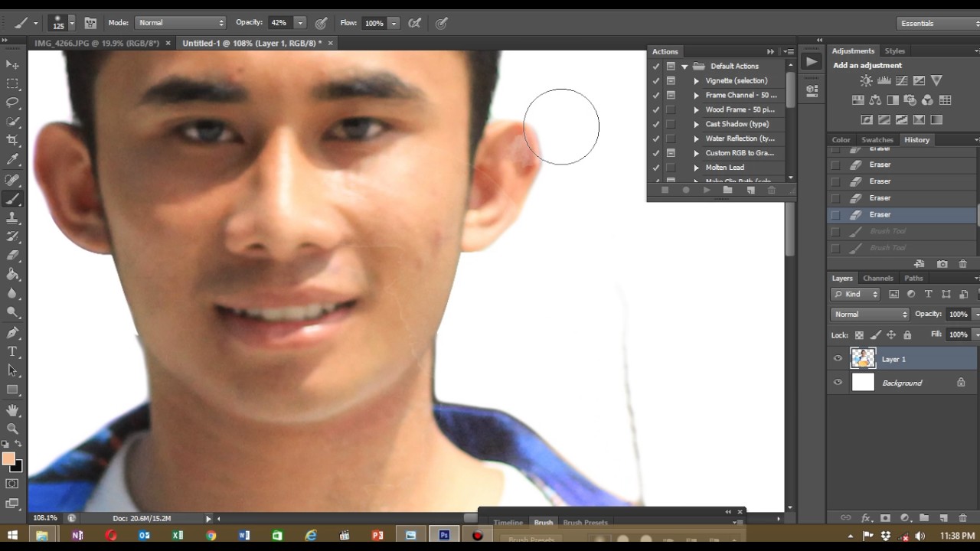
Task: Open the Styles tab
Action: (894, 51)
